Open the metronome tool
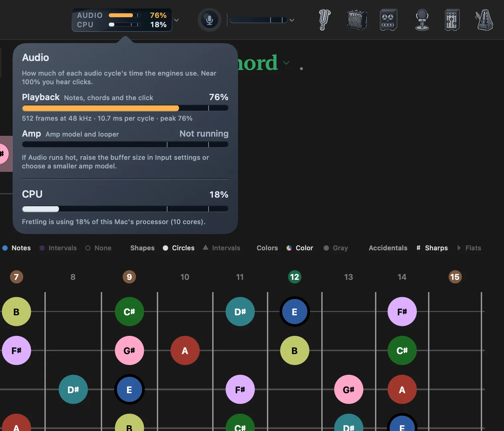This screenshot has height=431, width=504. point(484,20)
